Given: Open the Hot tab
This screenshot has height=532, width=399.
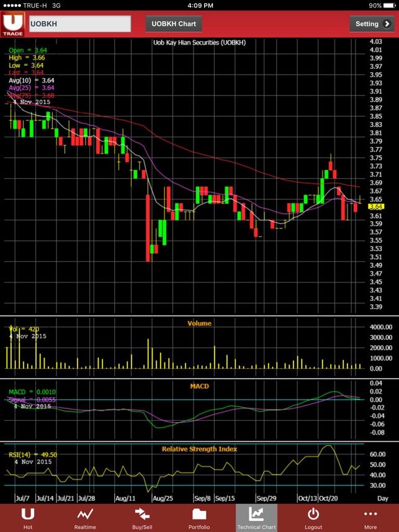Looking at the screenshot, I should pos(28,518).
